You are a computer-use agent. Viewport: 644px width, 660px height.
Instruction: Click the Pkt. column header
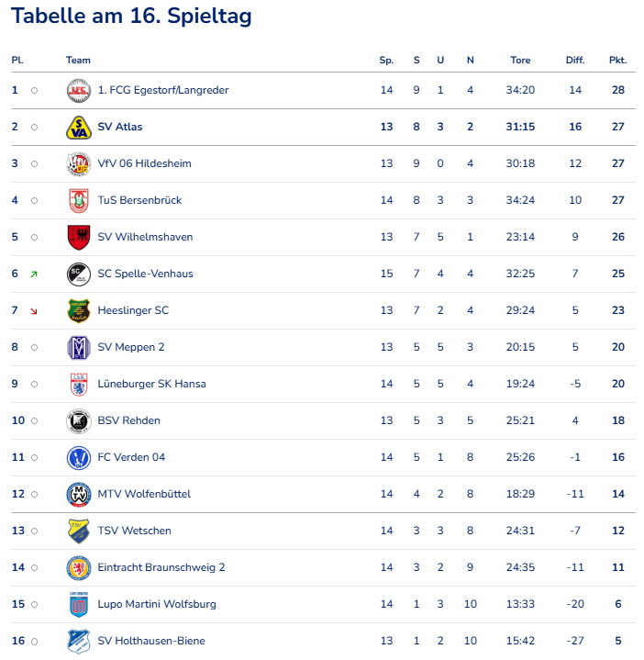[617, 61]
